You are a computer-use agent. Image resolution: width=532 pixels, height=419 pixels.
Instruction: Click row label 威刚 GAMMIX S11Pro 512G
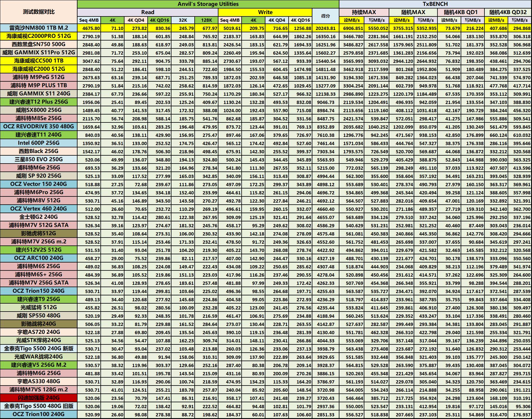point(38,53)
